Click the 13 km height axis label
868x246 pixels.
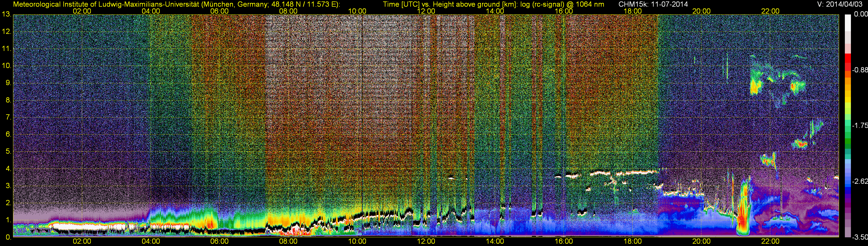click(6, 14)
